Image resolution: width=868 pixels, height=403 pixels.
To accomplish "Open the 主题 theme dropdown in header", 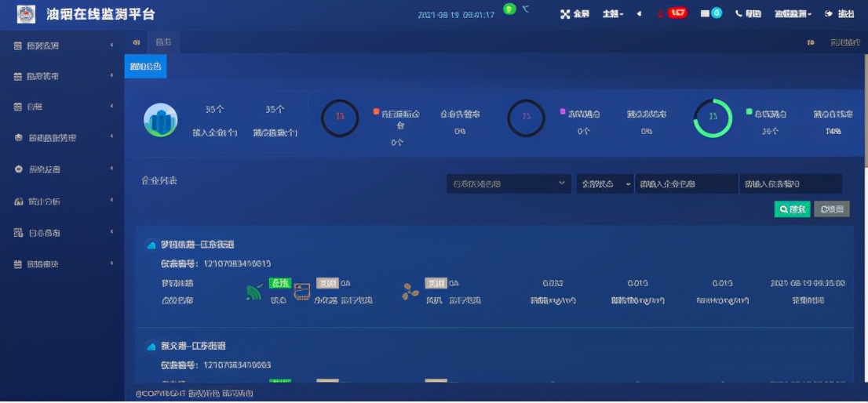I will tap(613, 14).
